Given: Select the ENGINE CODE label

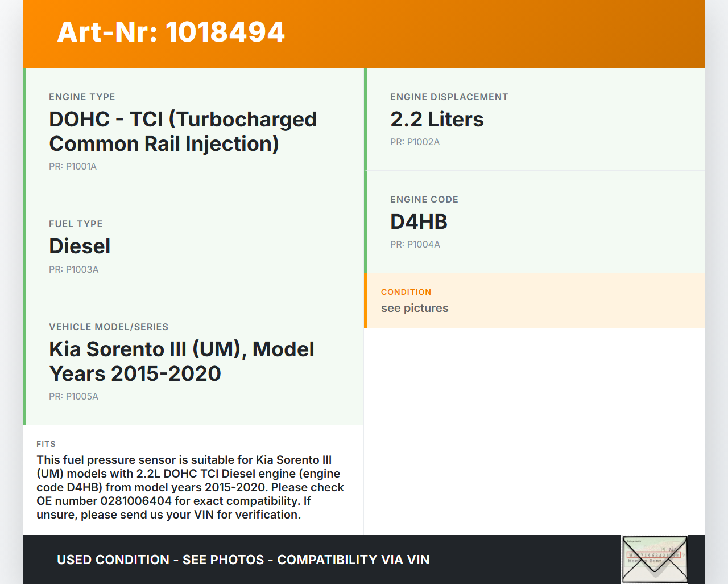Looking at the screenshot, I should pyautogui.click(x=424, y=200).
